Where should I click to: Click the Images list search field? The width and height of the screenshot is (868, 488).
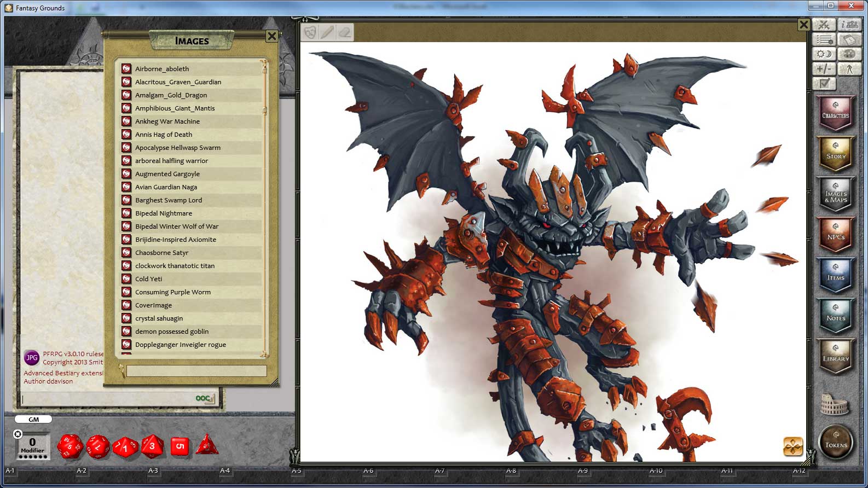[196, 371]
